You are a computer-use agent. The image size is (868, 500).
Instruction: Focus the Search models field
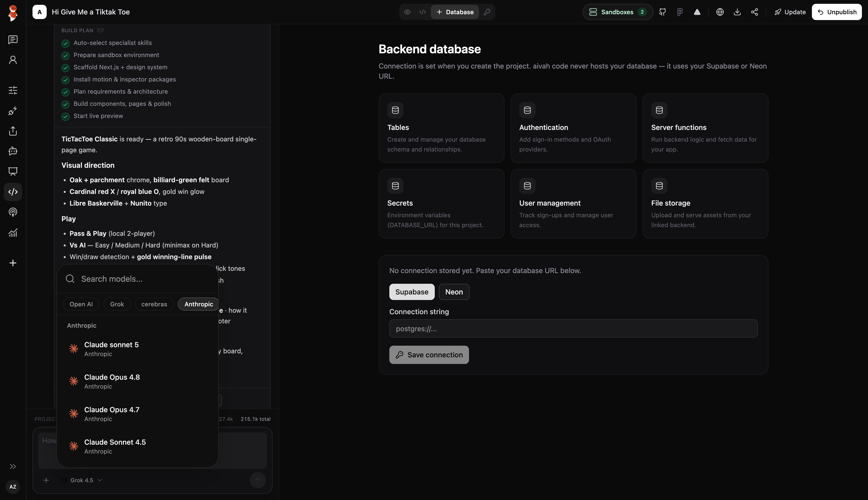[137, 279]
